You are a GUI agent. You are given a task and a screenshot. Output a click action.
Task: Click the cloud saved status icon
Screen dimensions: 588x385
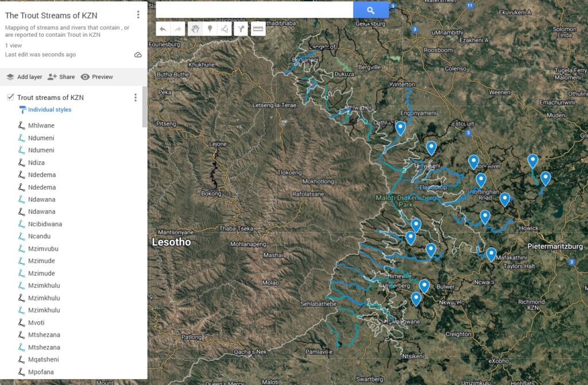coord(138,55)
